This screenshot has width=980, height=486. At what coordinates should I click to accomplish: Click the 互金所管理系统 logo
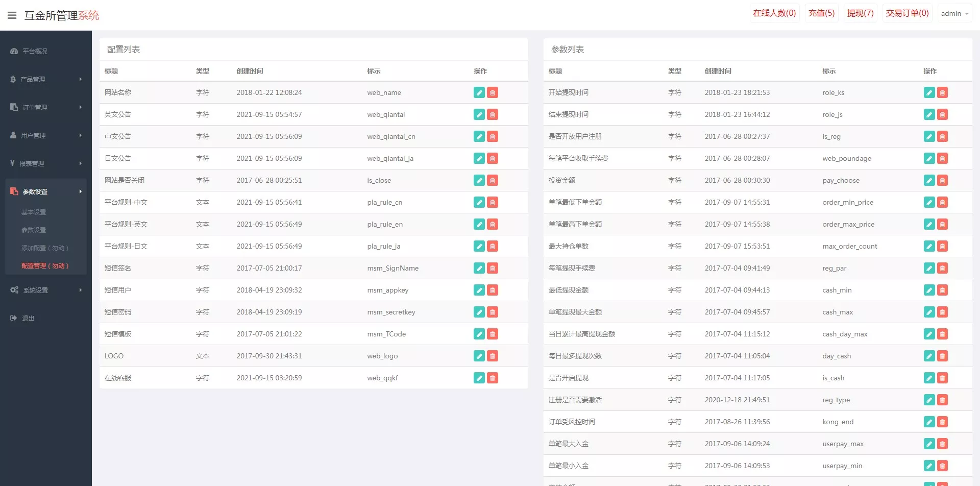(x=61, y=15)
